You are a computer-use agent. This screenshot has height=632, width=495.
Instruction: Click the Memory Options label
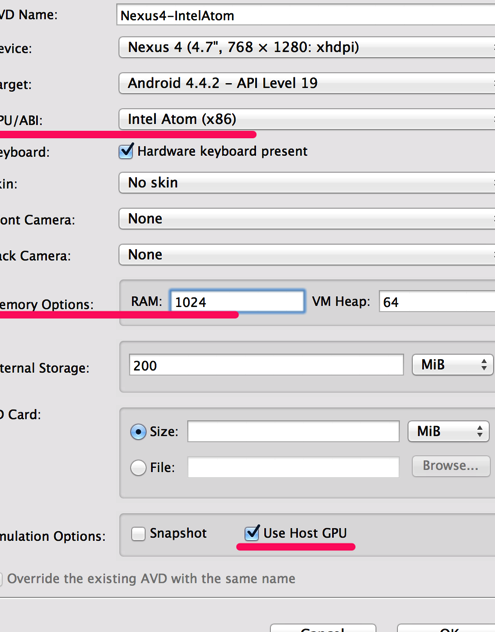click(46, 304)
